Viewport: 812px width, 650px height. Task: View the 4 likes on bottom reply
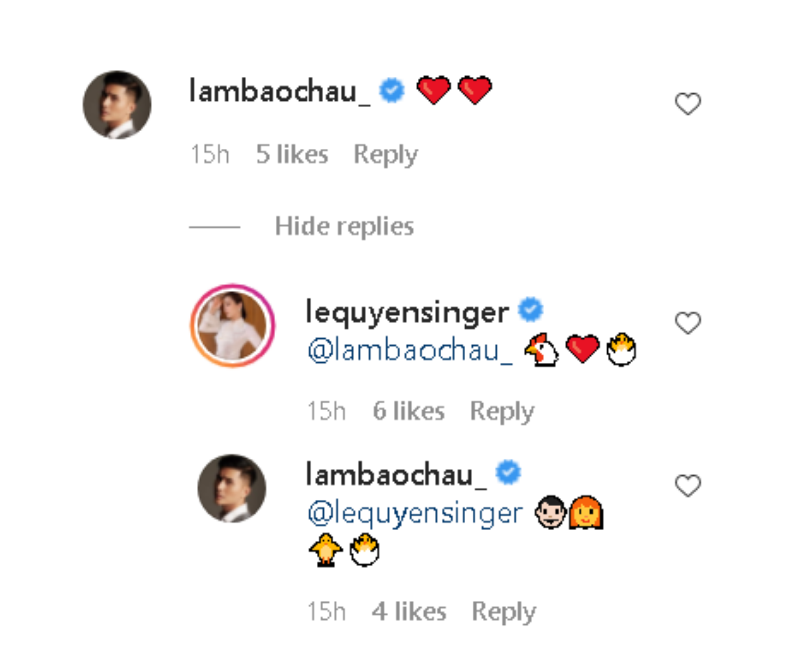pyautogui.click(x=409, y=611)
